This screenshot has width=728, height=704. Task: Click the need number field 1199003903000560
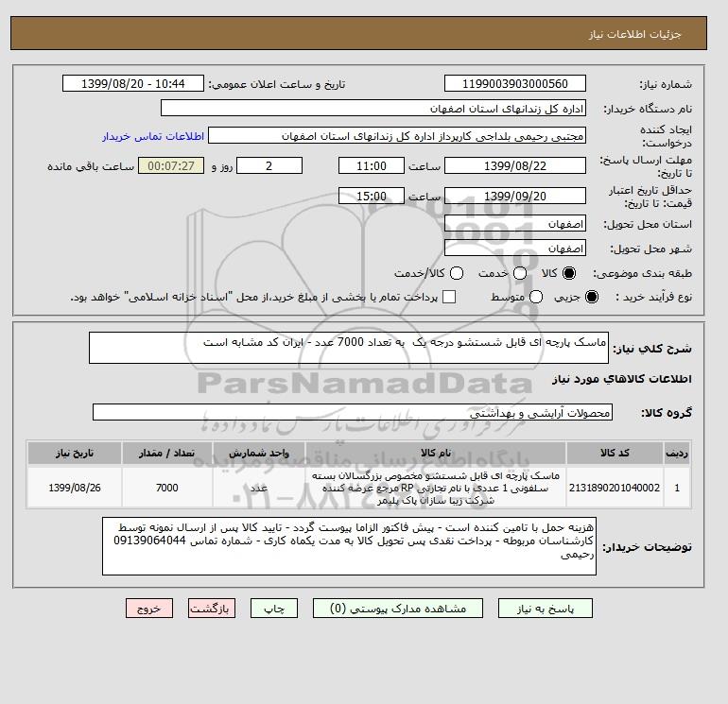[515, 83]
